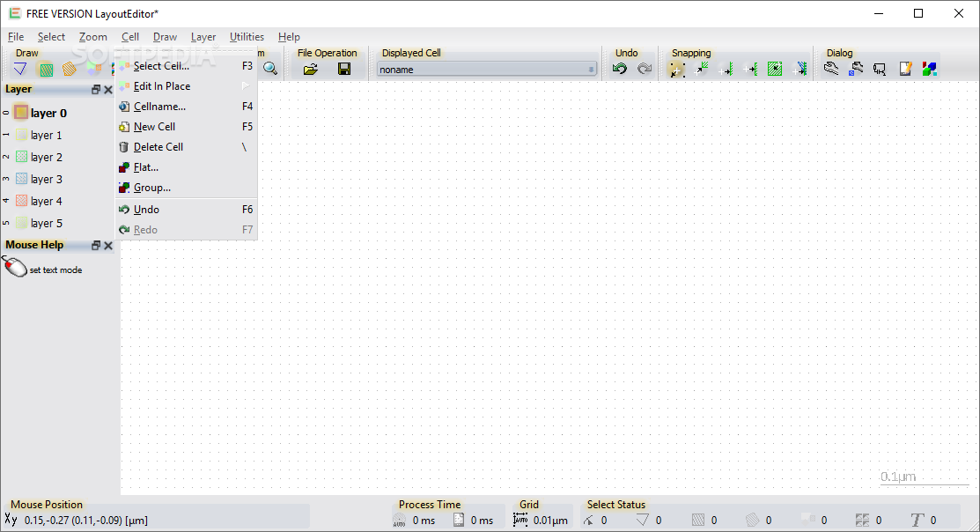Screen dimensions: 980x532
Task: Select the green box drawing tool
Action: (46, 69)
